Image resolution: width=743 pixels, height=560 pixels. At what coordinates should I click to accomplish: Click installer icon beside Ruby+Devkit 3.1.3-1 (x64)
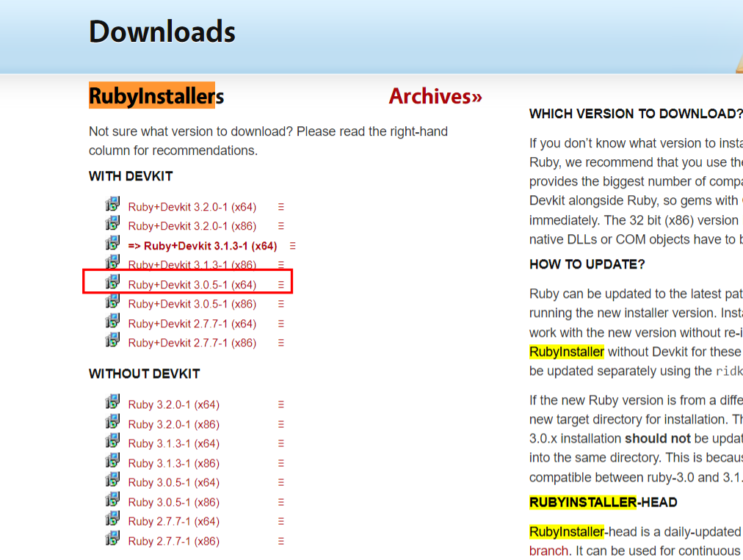(112, 244)
